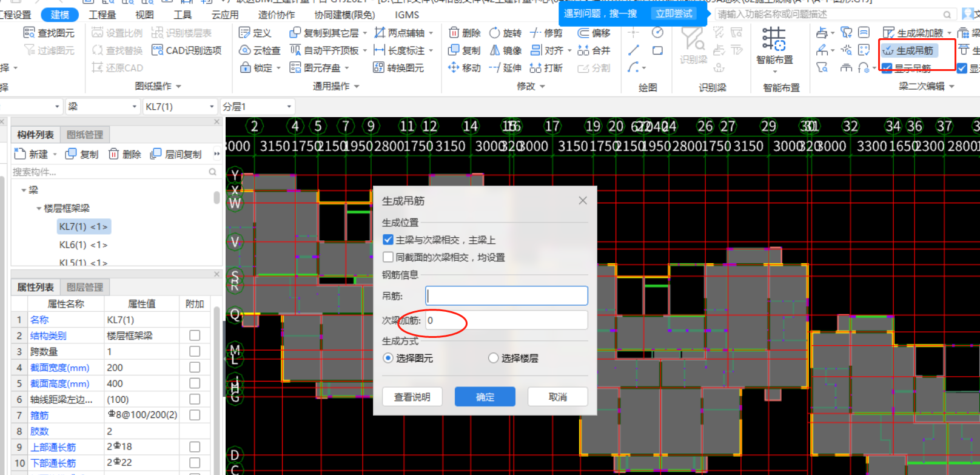This screenshot has height=475, width=980.
Task: Switch to the 图纸管理 tab
Action: 85,135
